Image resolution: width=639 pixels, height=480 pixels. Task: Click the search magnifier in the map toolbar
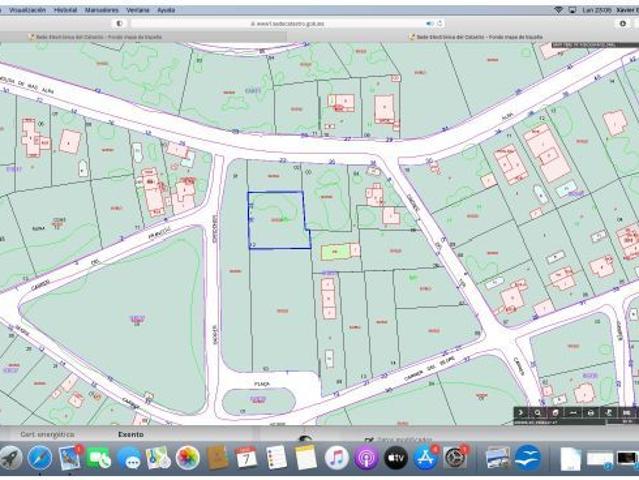click(538, 412)
